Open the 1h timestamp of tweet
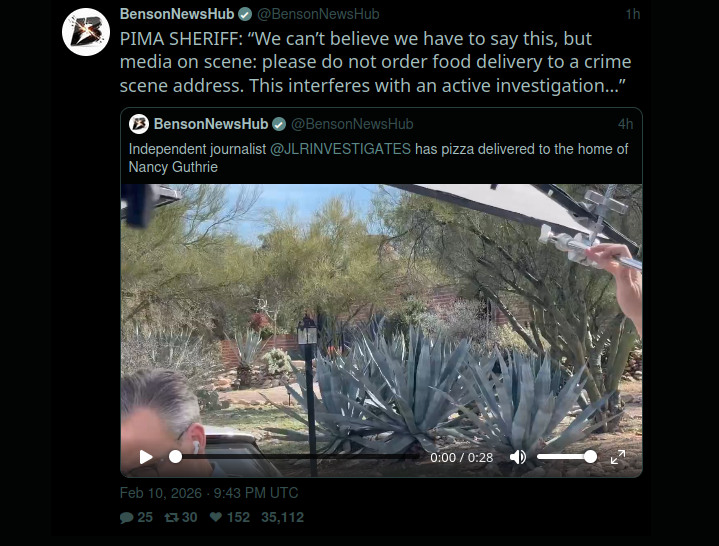Viewport: 719px width, 546px height. coord(633,14)
